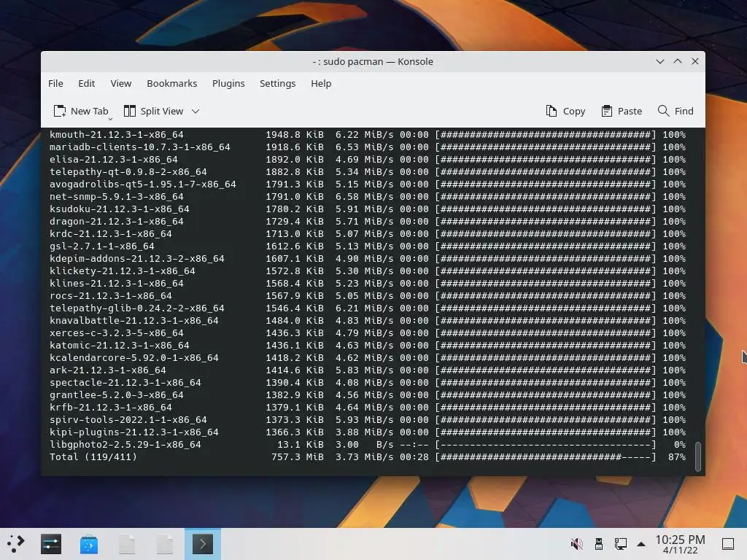Image resolution: width=747 pixels, height=560 pixels.
Task: Click the Paste toolbar button
Action: pos(622,111)
